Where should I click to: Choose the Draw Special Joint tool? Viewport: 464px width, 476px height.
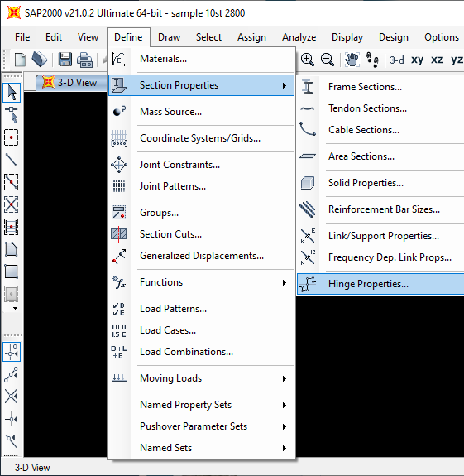coord(12,137)
